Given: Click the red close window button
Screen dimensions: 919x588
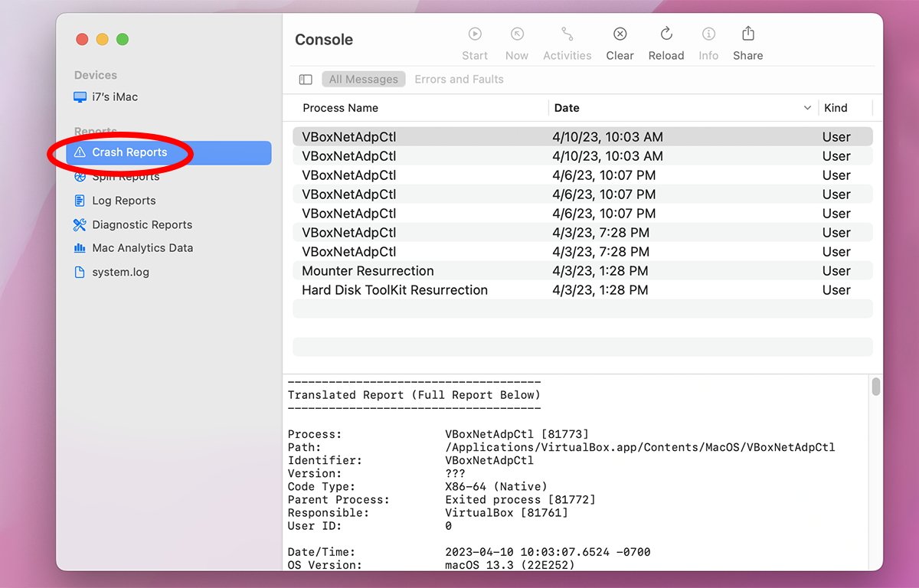Looking at the screenshot, I should coord(82,40).
